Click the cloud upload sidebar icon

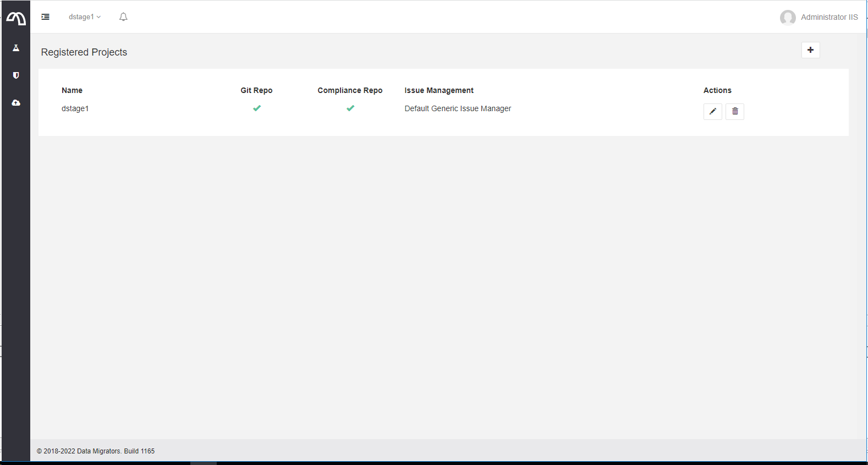tap(16, 103)
